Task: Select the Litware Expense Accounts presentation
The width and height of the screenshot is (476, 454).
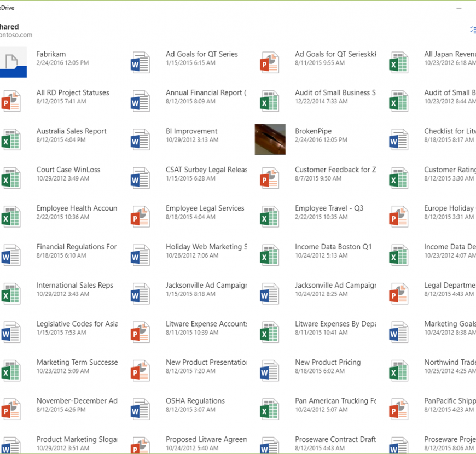Action: 206,324
